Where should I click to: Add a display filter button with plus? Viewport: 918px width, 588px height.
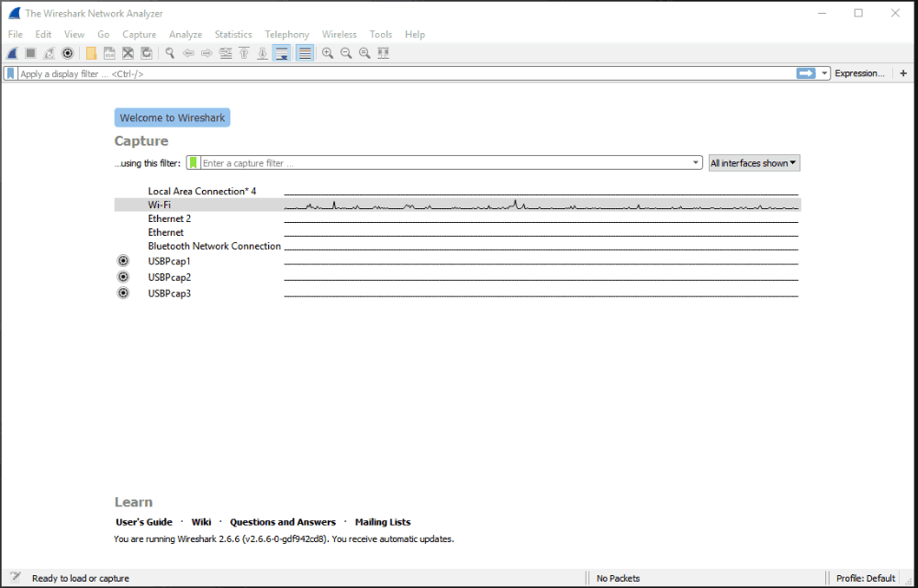pos(903,73)
